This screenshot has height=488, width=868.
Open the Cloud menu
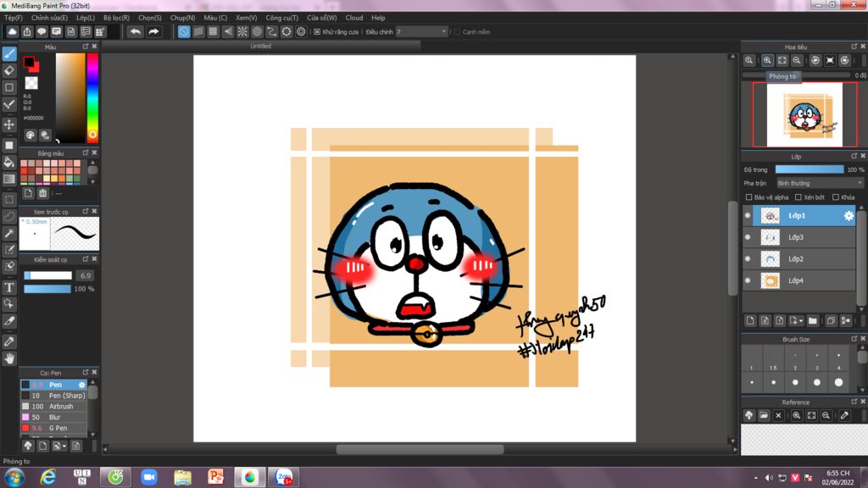pyautogui.click(x=354, y=18)
